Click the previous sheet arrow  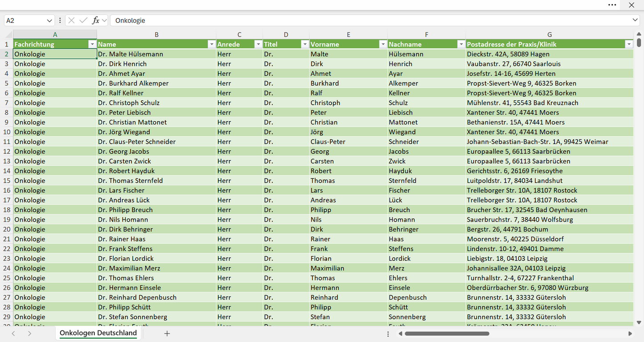point(13,334)
